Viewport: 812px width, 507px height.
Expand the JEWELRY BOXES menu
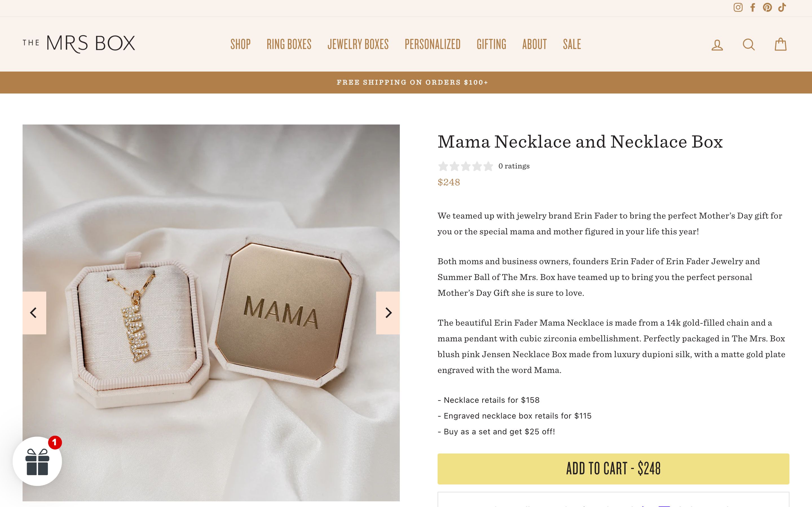(x=358, y=44)
